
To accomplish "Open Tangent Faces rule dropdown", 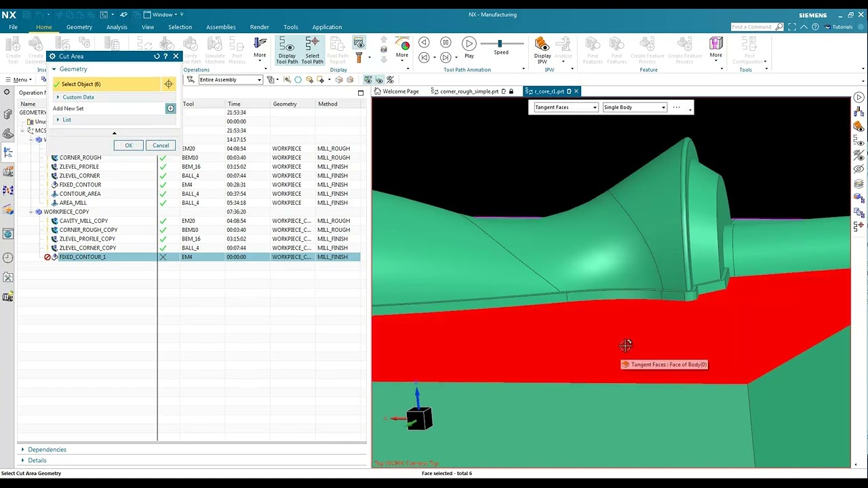I will tap(566, 107).
